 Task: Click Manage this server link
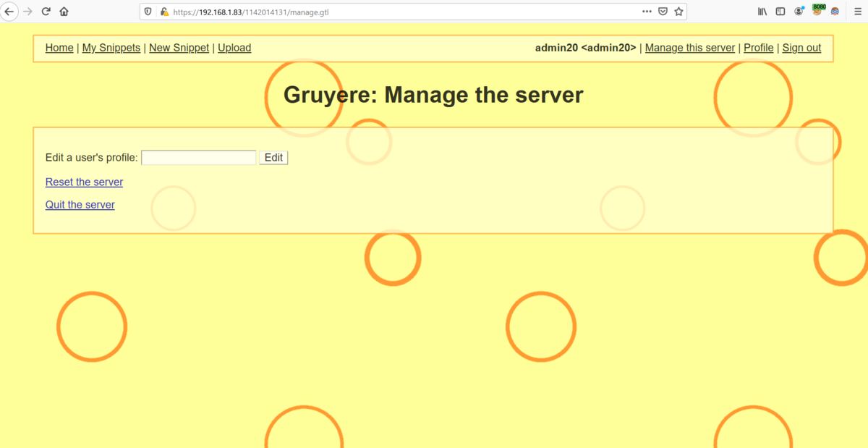[690, 48]
